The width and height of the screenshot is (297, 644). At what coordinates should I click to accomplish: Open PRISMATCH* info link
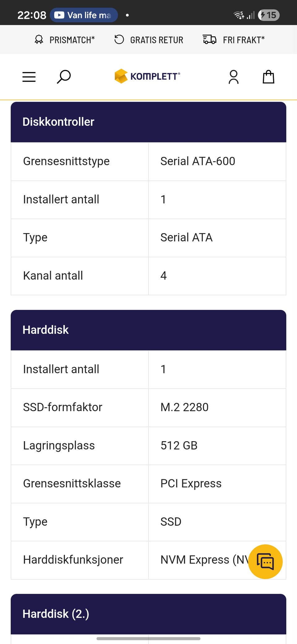coord(72,40)
